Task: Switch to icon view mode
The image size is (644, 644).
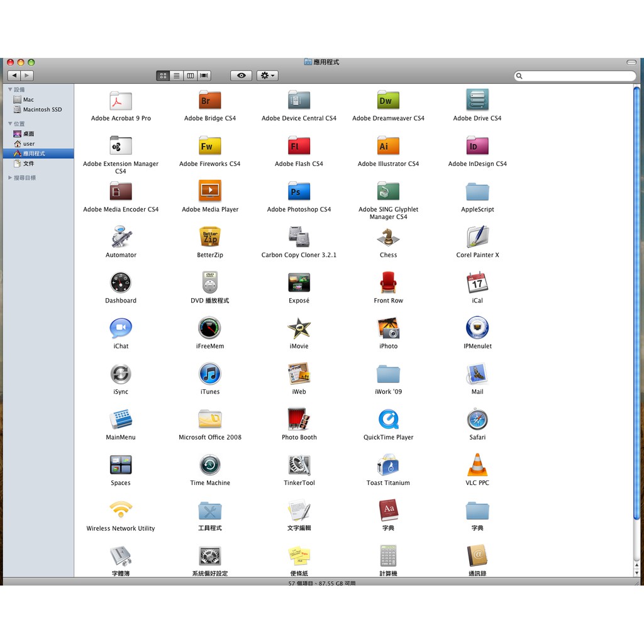Action: (x=163, y=75)
